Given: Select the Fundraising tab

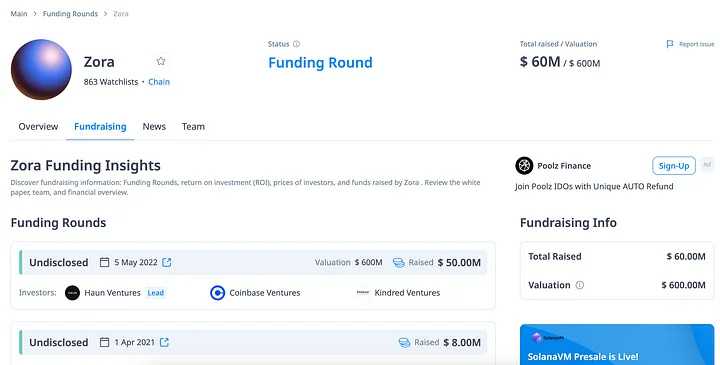Looking at the screenshot, I should coord(100,127).
